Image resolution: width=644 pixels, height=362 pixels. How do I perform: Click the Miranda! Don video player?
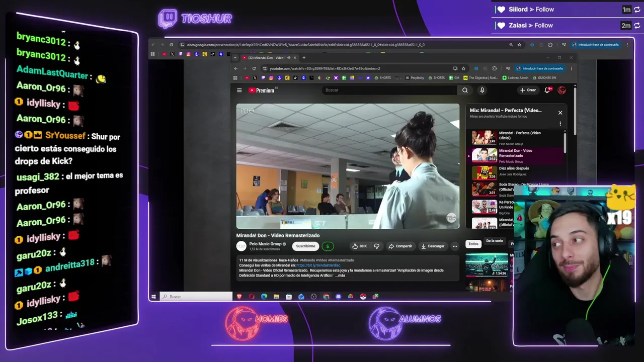click(348, 166)
